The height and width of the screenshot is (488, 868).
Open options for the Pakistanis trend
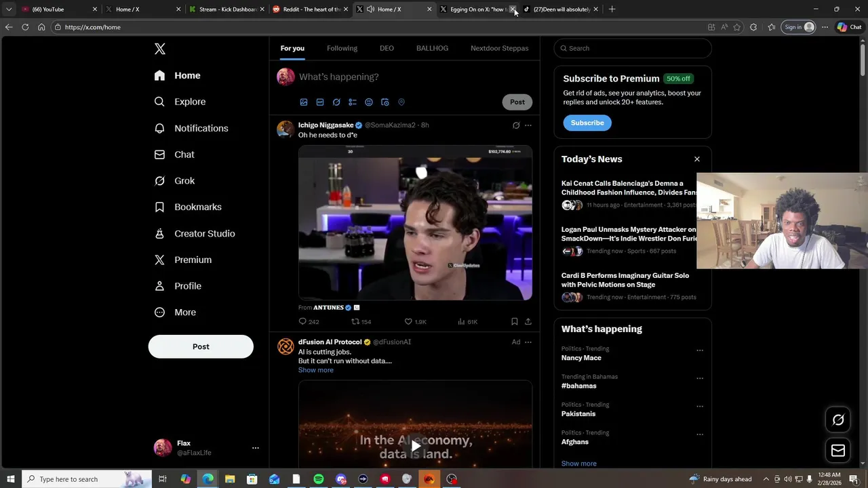700,407
